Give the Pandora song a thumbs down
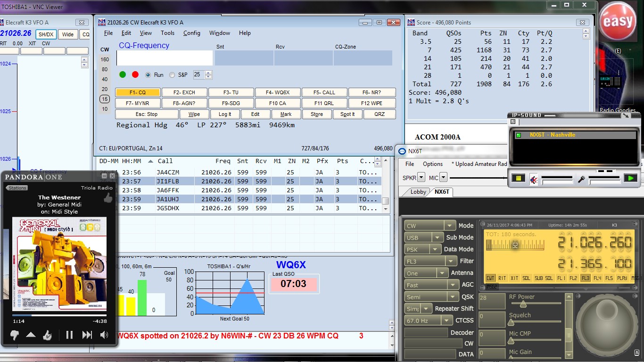 pyautogui.click(x=15, y=335)
